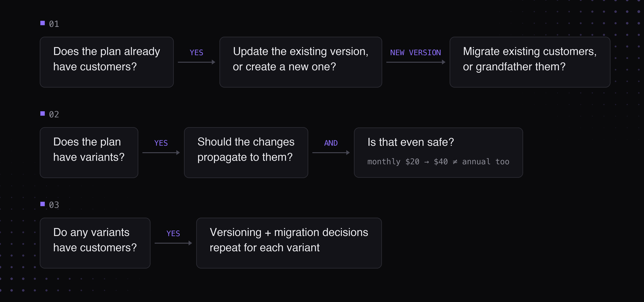Select 'Do any variants have customers?' box
Image resolution: width=644 pixels, height=302 pixels.
[95, 243]
